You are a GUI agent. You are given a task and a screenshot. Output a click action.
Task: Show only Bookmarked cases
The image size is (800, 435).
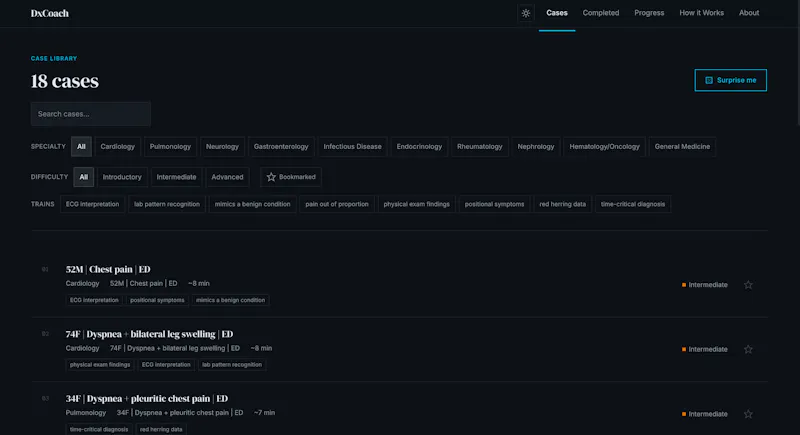tap(291, 177)
